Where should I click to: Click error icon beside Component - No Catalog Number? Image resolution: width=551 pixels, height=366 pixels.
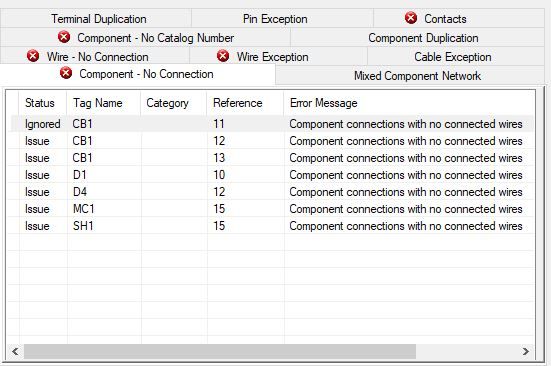64,37
